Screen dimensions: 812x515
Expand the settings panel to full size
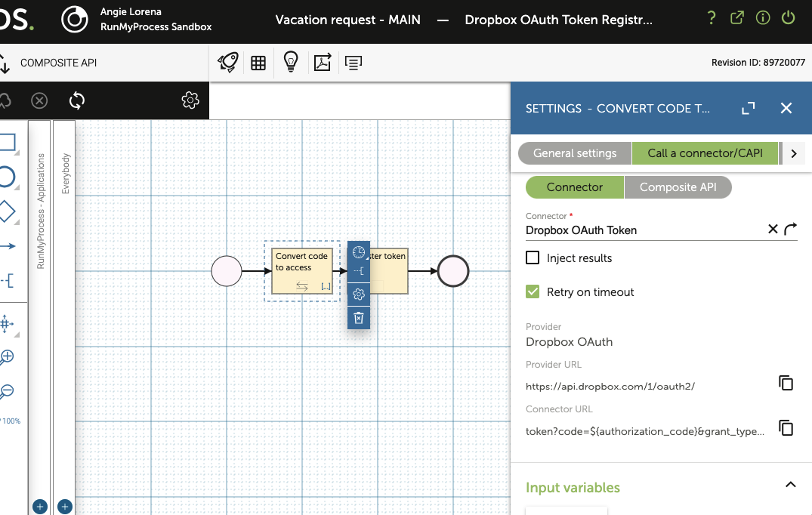pos(749,108)
